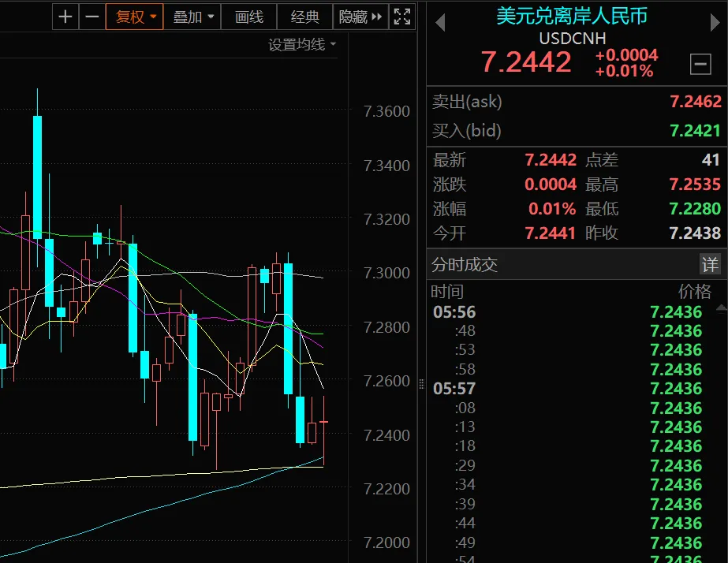Select the 画线 drawing tool

249,17
